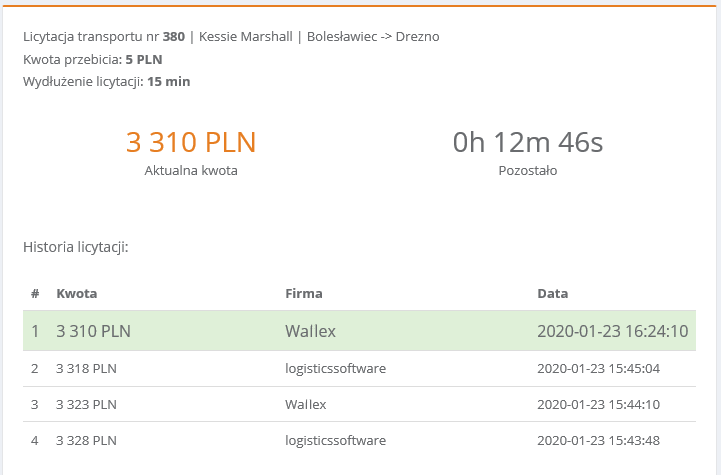
Task: Click the 3 318 PLN bid amount
Action: pyautogui.click(x=87, y=369)
